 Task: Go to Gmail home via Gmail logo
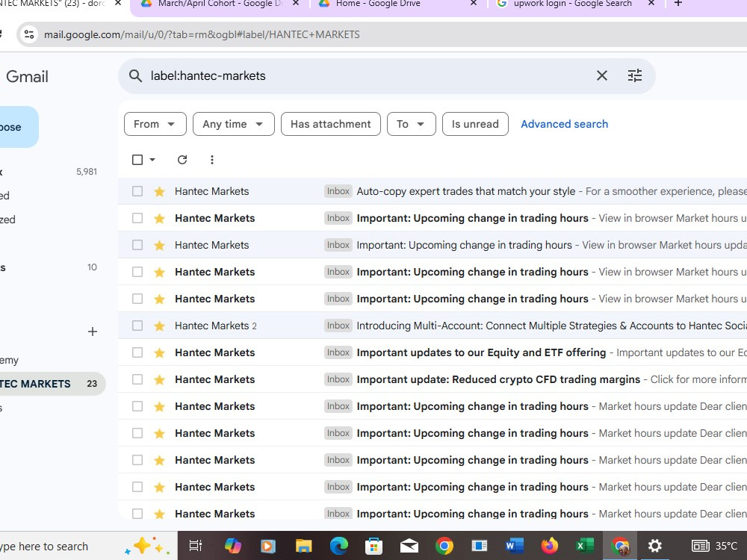(27, 76)
